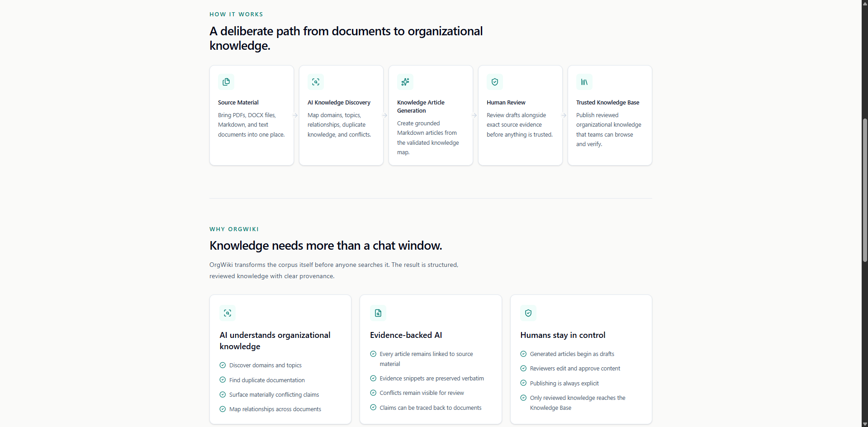
Task: Click the scrollbar down arrow
Action: click(865, 424)
